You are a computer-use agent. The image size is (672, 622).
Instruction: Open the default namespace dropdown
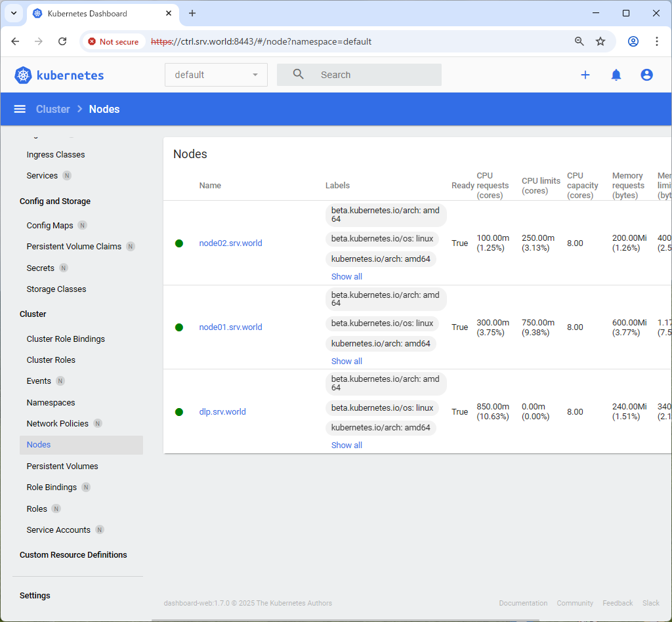(x=216, y=75)
